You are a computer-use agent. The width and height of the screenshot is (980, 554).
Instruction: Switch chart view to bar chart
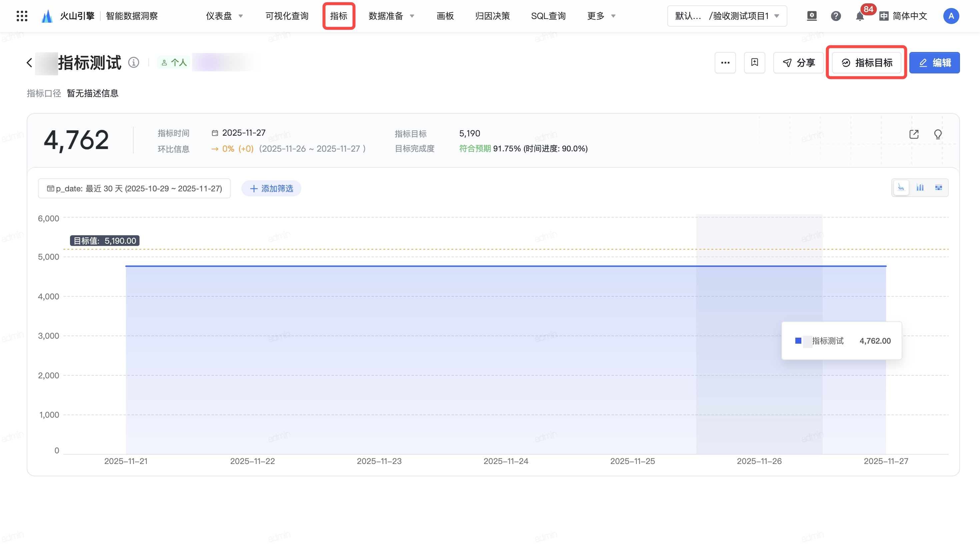920,188
